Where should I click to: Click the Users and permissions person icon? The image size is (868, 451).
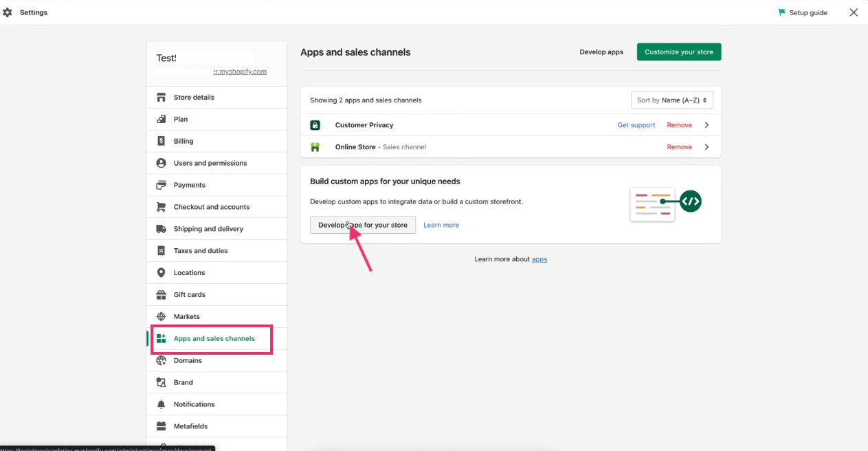pyautogui.click(x=161, y=163)
